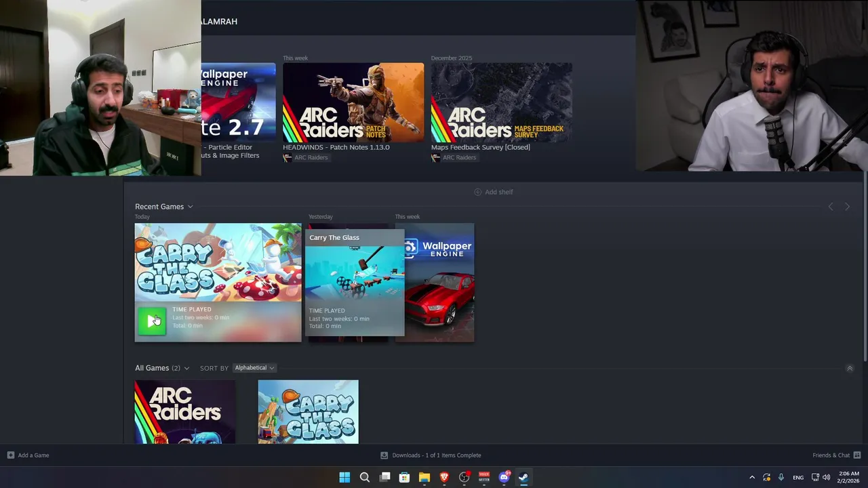Open ARC Raiders in All Games
Screen dimensions: 868x488
(x=185, y=412)
